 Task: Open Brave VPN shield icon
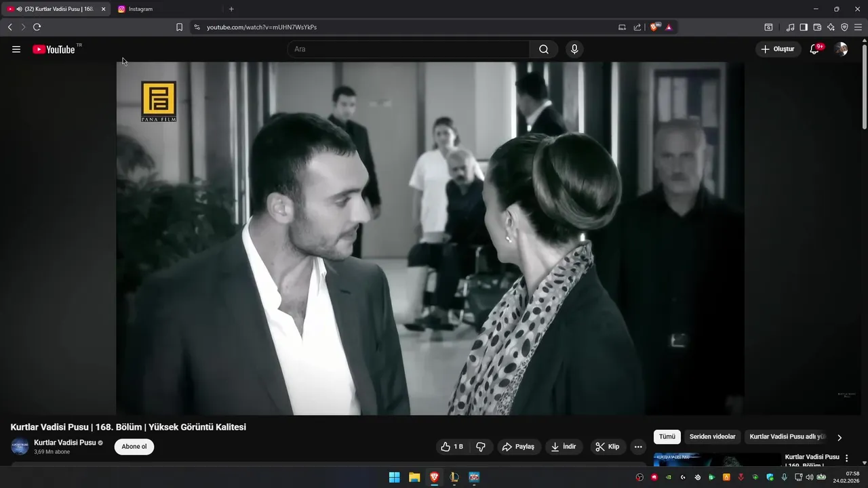[844, 27]
